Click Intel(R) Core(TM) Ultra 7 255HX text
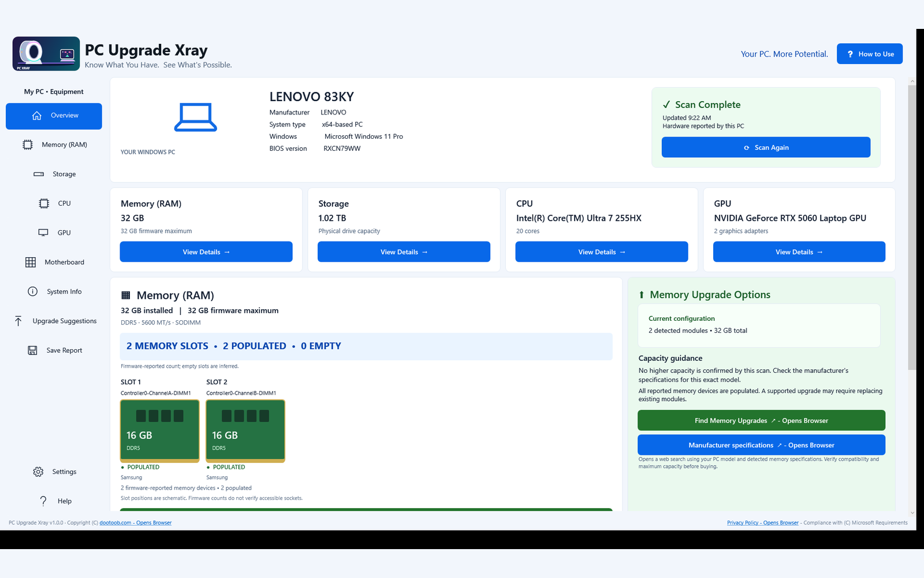 (x=579, y=218)
